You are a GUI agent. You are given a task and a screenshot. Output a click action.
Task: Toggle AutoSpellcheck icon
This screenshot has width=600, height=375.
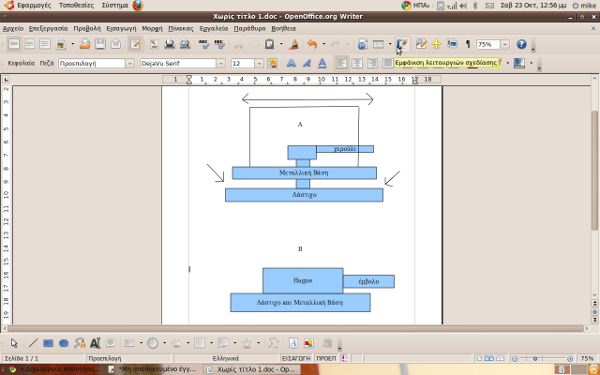coord(220,44)
